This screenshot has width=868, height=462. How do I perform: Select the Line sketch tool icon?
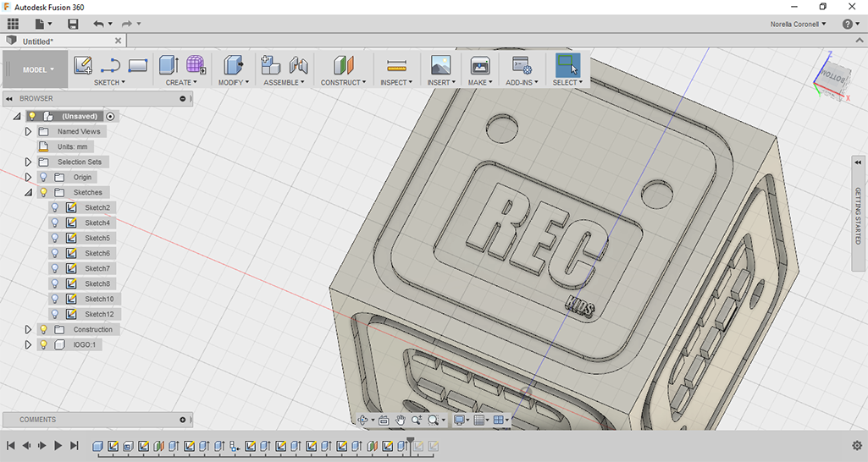pyautogui.click(x=110, y=66)
